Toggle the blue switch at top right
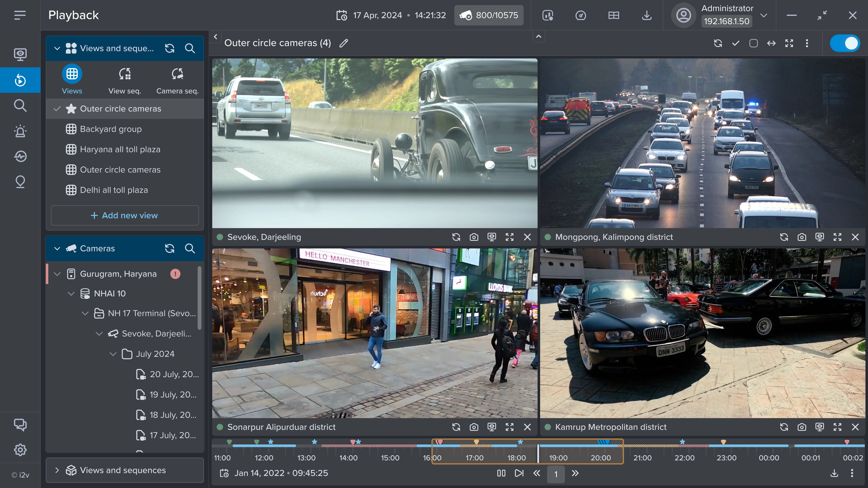 pyautogui.click(x=845, y=43)
